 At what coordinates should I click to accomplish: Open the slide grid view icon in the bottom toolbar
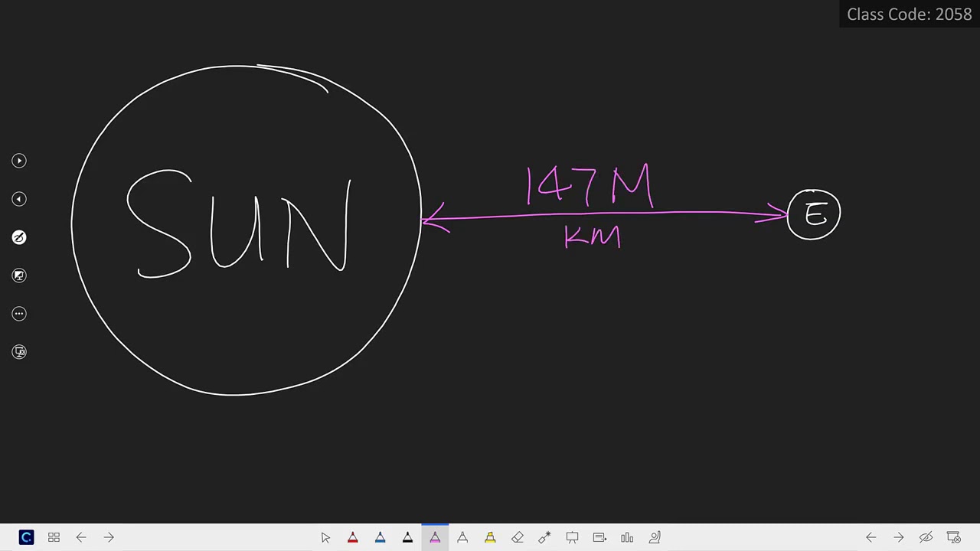click(x=54, y=537)
